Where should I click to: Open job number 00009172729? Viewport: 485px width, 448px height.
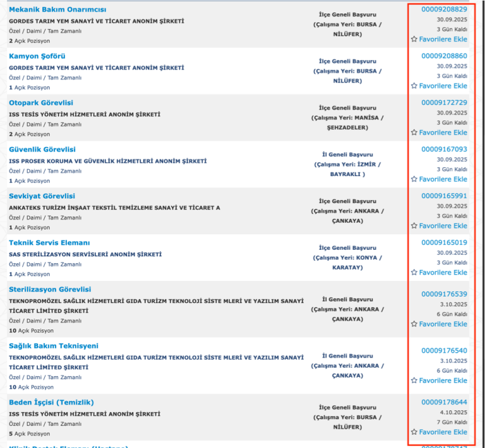coord(444,103)
